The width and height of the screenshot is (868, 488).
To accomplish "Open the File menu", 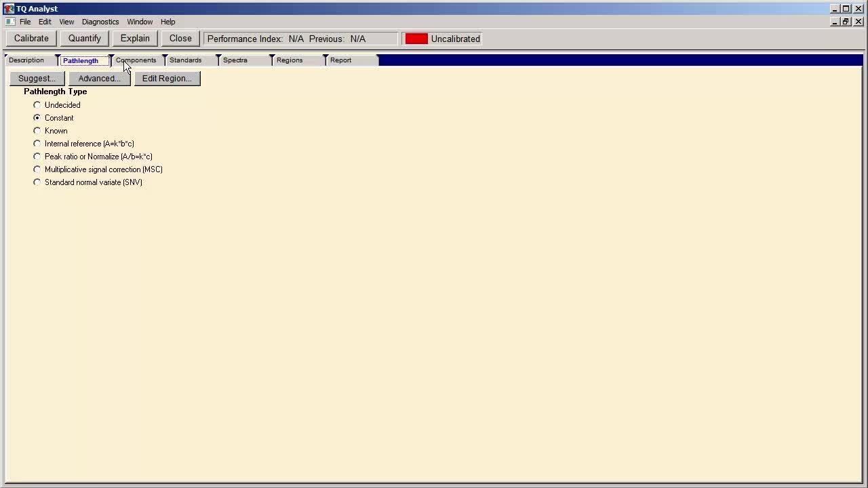I will (x=25, y=22).
